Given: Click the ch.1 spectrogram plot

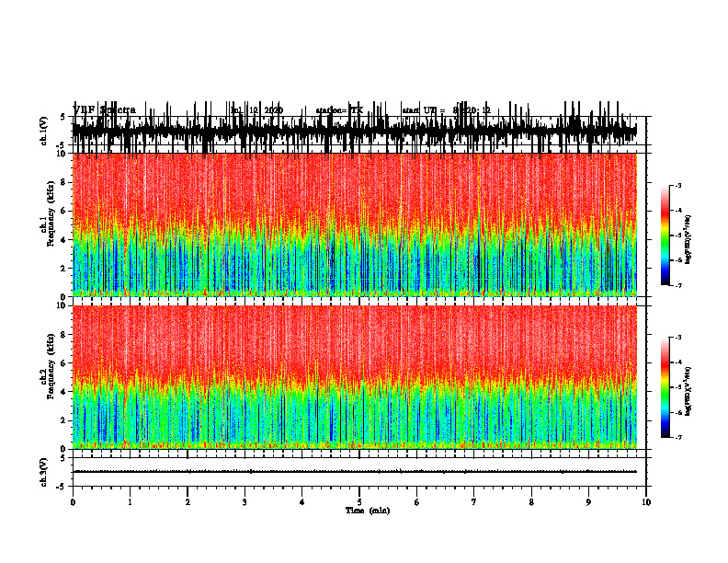Looking at the screenshot, I should pyautogui.click(x=355, y=224).
